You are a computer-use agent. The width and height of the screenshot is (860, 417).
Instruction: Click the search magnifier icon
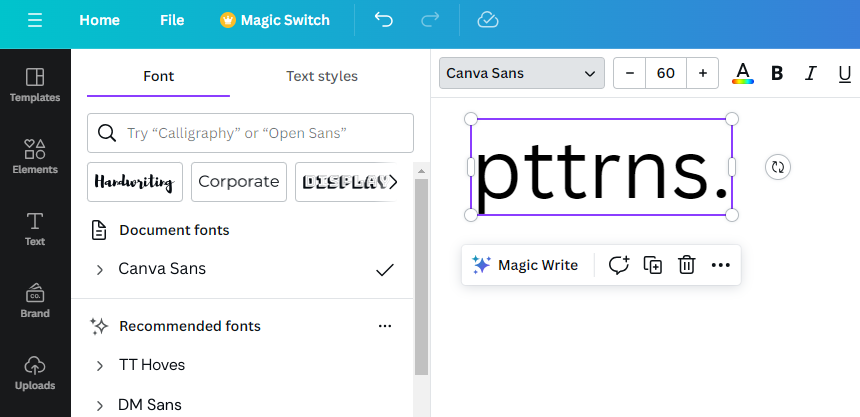[106, 133]
